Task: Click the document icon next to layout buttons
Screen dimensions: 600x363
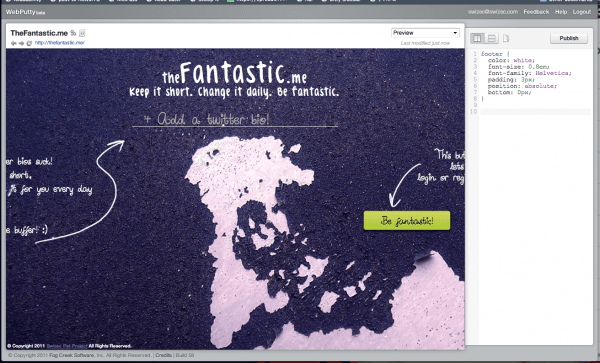Action: 506,38
